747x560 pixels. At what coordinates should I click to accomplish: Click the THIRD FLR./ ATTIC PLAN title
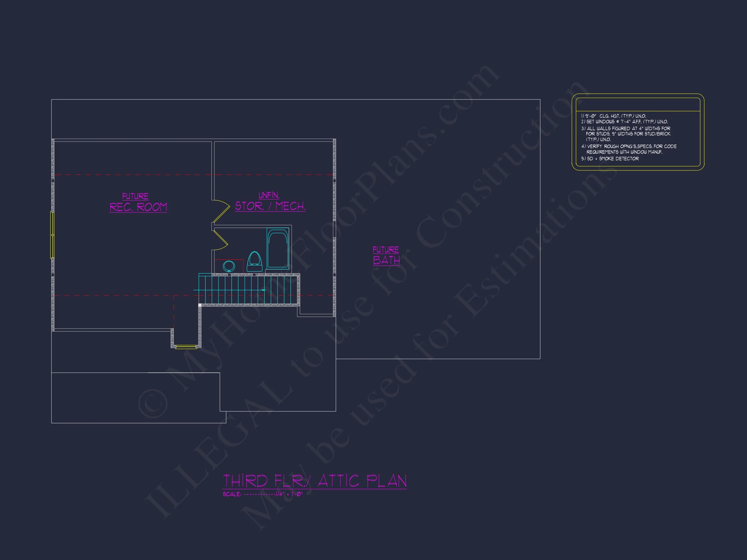[x=314, y=481]
